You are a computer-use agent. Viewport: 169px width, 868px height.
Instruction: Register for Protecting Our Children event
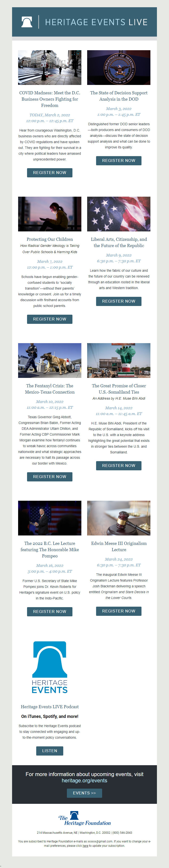[x=49, y=319]
